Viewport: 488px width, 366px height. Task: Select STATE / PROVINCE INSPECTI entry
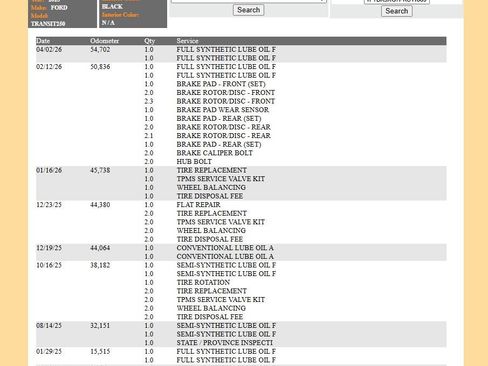[225, 343]
